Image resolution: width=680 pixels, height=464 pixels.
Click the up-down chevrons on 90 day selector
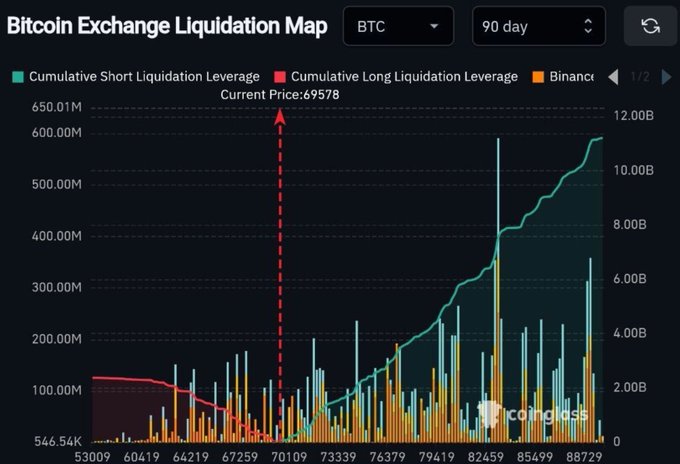pyautogui.click(x=588, y=26)
